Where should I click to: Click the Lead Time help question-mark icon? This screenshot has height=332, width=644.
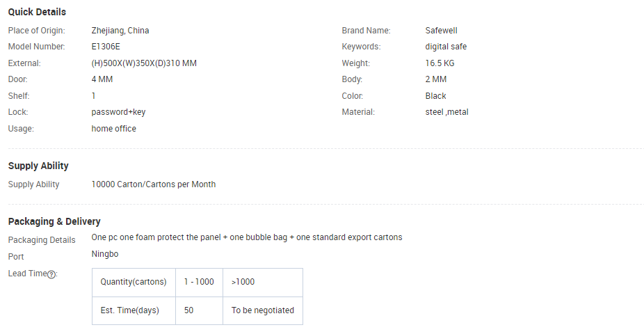[x=51, y=274]
